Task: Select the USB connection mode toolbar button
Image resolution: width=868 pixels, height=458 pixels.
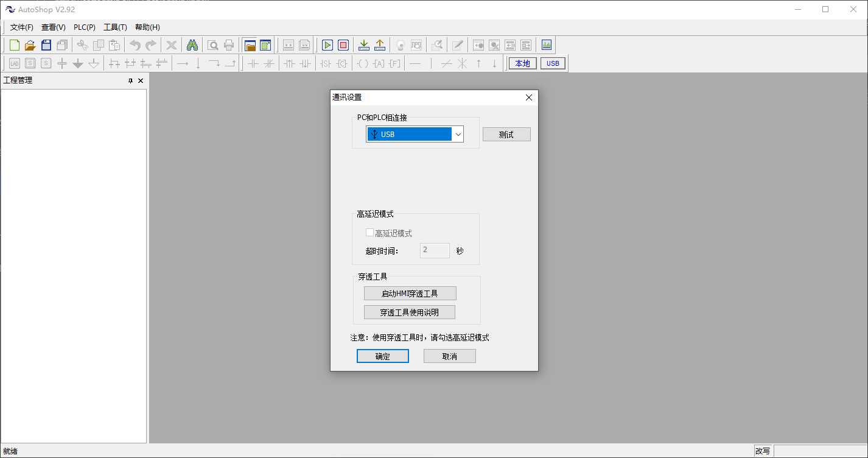Action: point(553,63)
